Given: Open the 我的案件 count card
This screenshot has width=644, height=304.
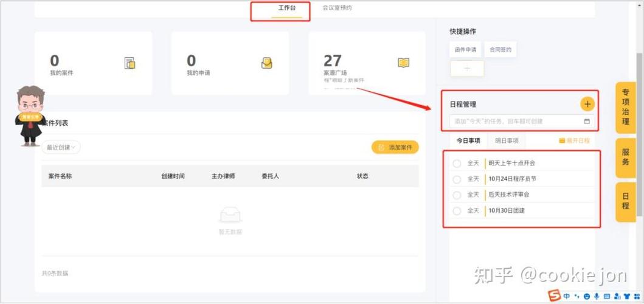Looking at the screenshot, I should point(93,63).
